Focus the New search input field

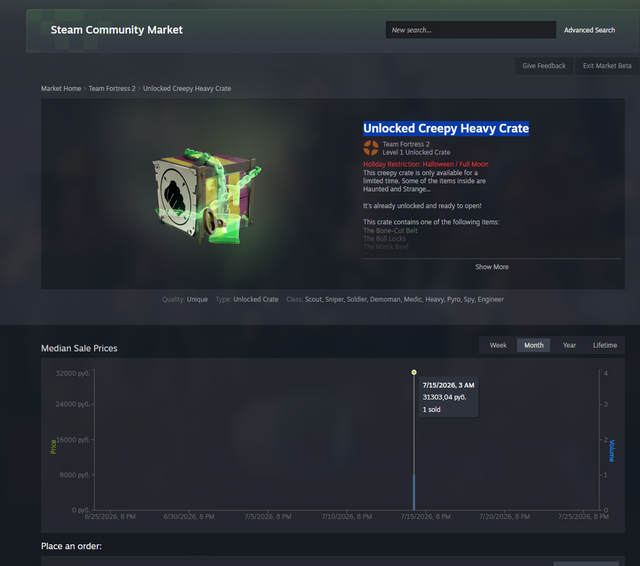[x=471, y=30]
